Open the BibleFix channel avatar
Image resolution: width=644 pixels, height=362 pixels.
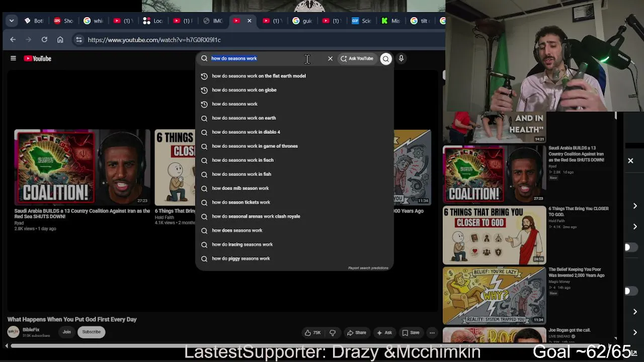tap(13, 332)
